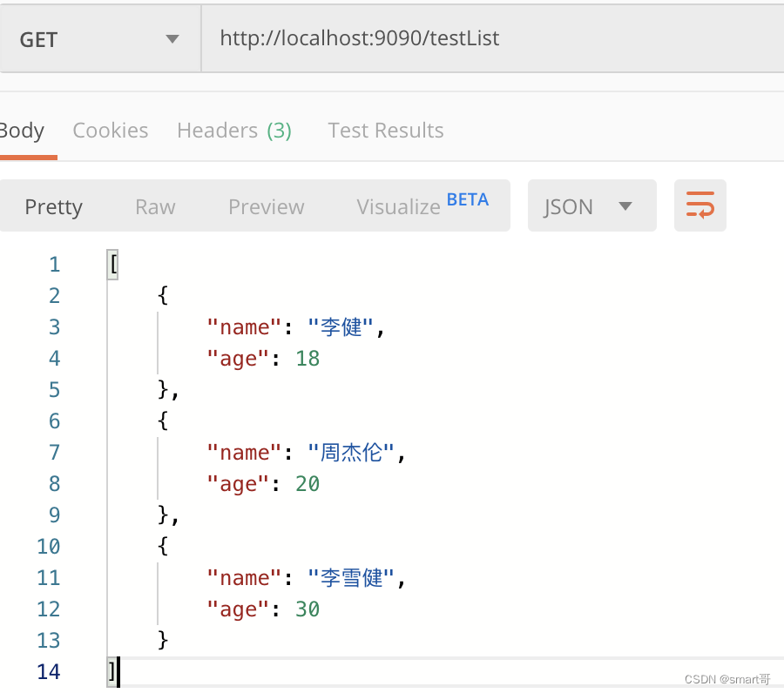The width and height of the screenshot is (784, 693).
Task: Open the JSON format dropdown
Action: point(591,205)
